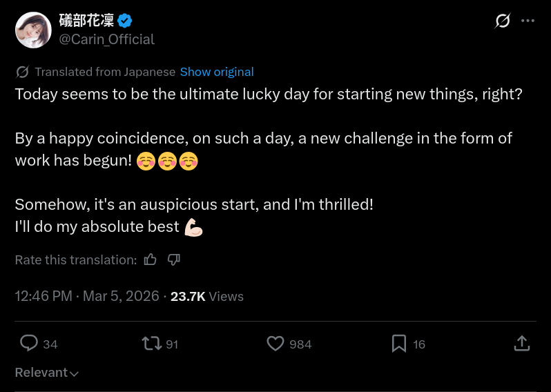Image resolution: width=551 pixels, height=392 pixels.
Task: Open the @Carin_Official profile handle
Action: (106, 39)
